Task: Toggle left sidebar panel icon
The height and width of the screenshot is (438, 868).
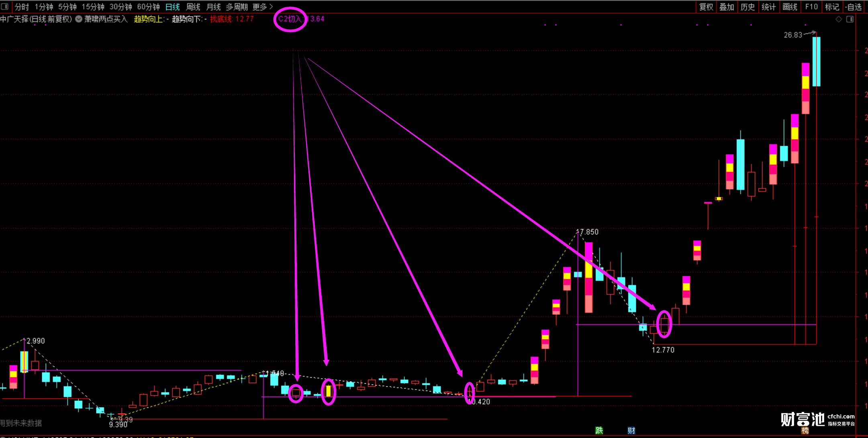Action: tap(5, 6)
